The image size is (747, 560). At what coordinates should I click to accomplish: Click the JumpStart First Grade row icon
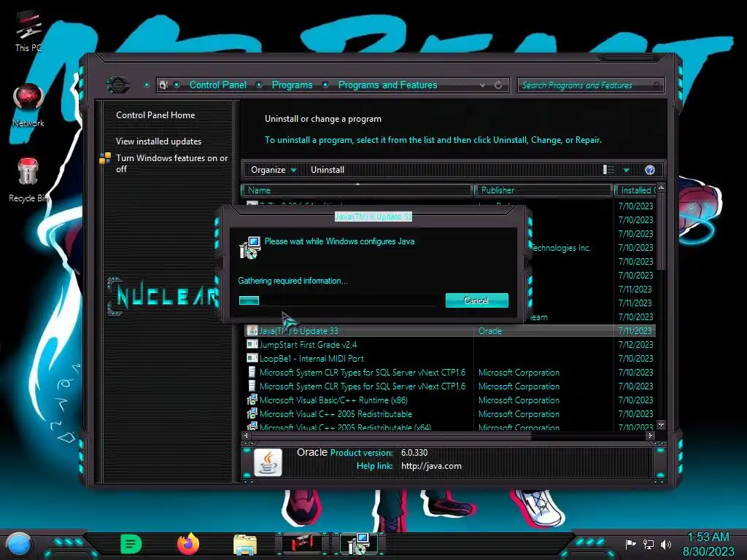pyautogui.click(x=252, y=344)
